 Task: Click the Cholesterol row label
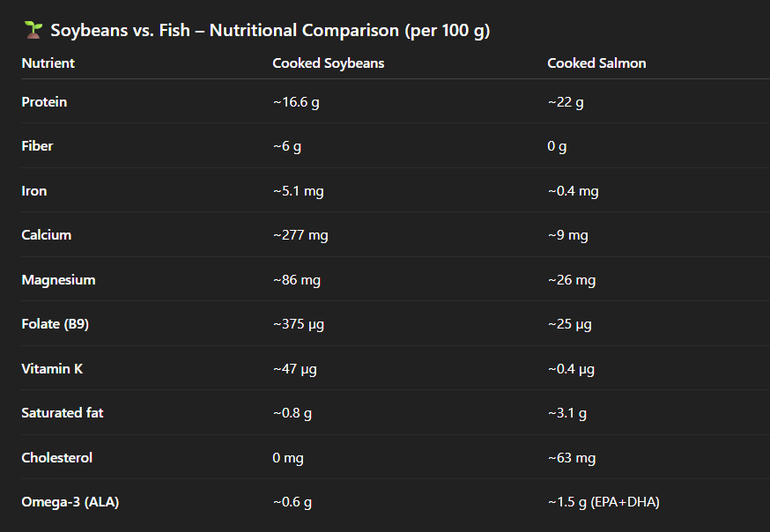point(56,458)
